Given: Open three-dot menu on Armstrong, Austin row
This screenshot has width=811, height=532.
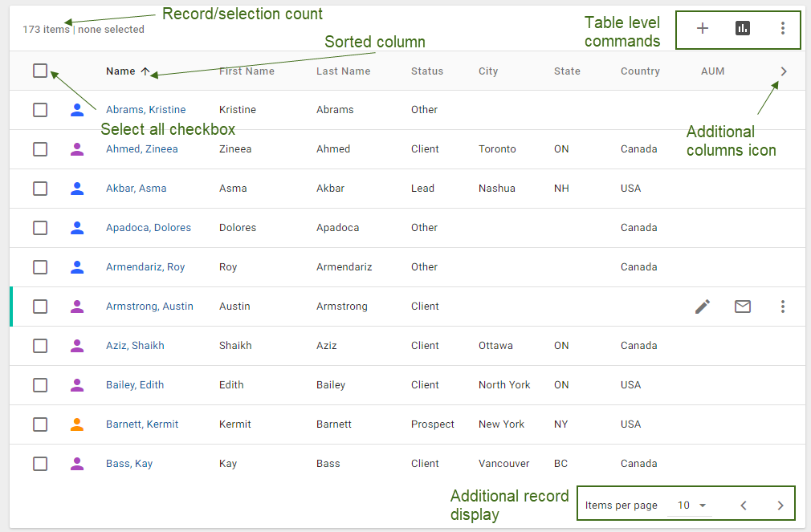Looking at the screenshot, I should 783,307.
